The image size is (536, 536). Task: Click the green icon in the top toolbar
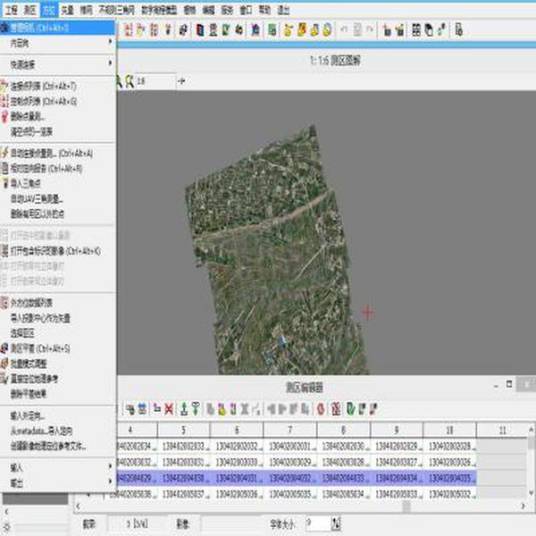272,30
